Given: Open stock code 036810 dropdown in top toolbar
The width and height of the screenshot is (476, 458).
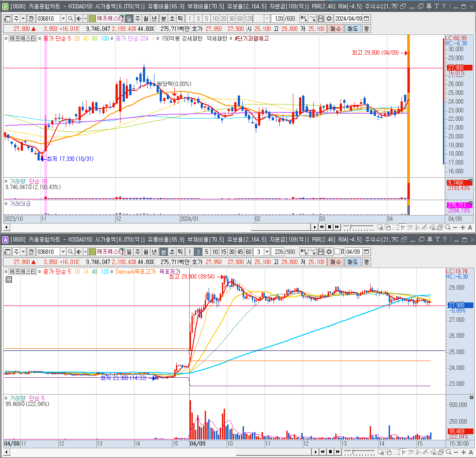Looking at the screenshot, I should tap(63, 19).
